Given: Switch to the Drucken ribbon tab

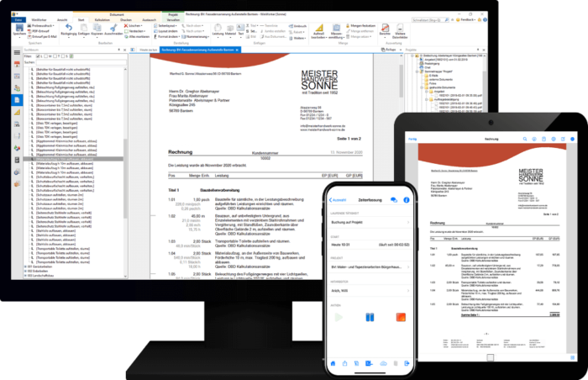Looking at the screenshot, I should [x=126, y=19].
